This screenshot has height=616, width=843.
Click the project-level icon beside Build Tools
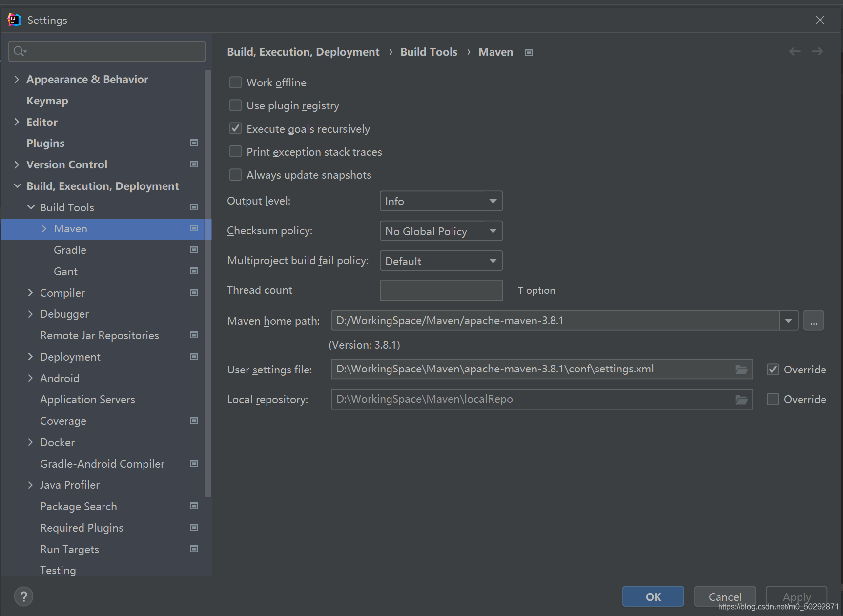click(x=194, y=207)
